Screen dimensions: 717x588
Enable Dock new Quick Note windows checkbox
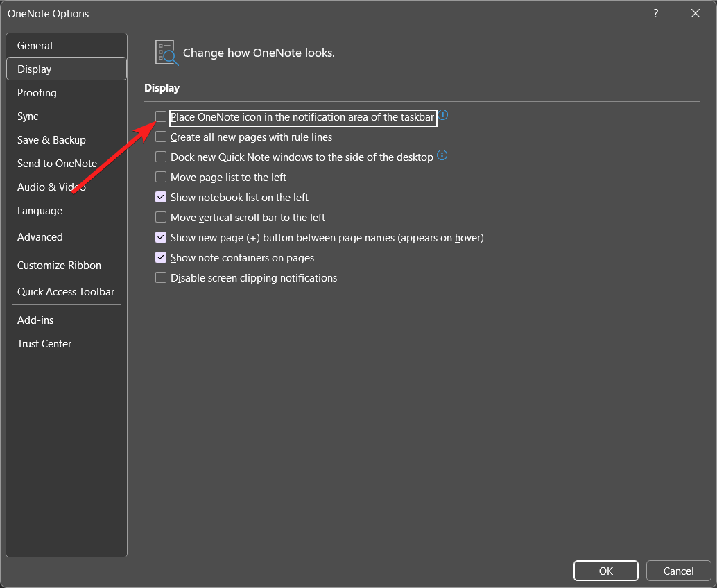pos(161,157)
